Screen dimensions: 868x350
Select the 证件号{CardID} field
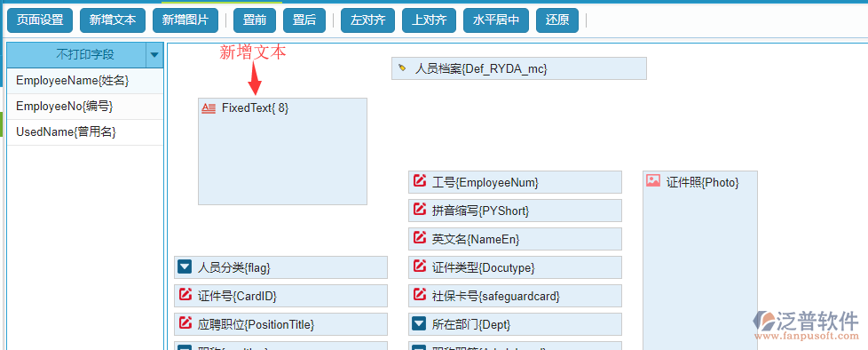pos(280,296)
